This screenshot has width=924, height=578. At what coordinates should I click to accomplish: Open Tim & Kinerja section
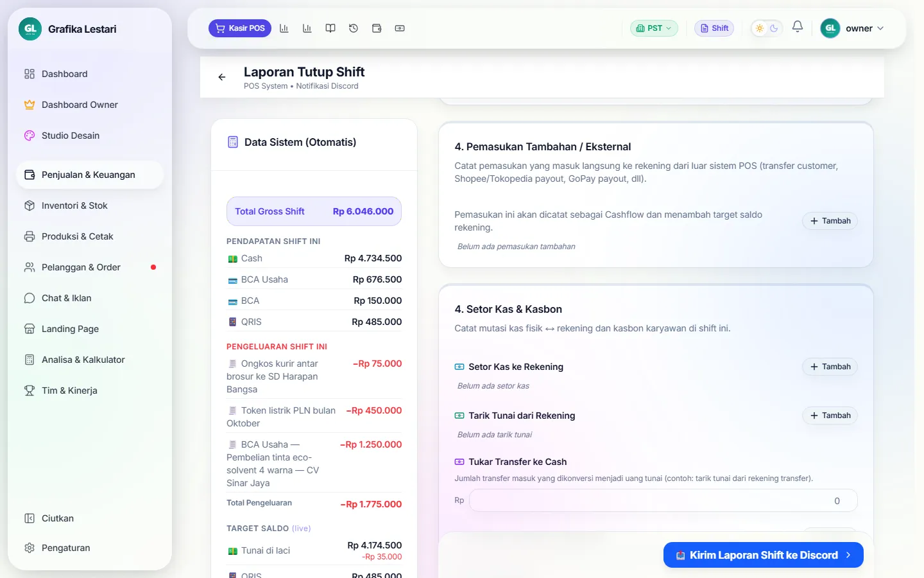(x=90, y=390)
